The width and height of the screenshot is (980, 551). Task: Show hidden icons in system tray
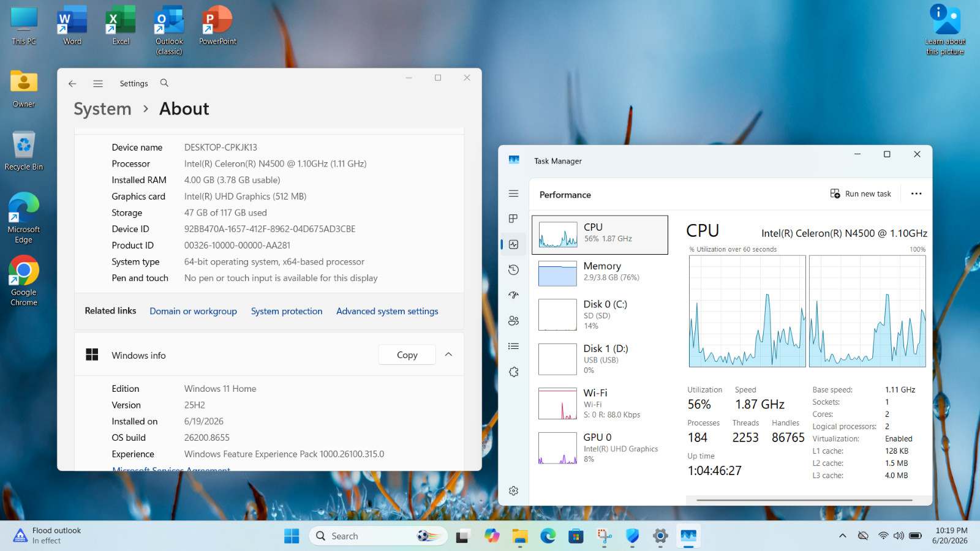point(843,536)
